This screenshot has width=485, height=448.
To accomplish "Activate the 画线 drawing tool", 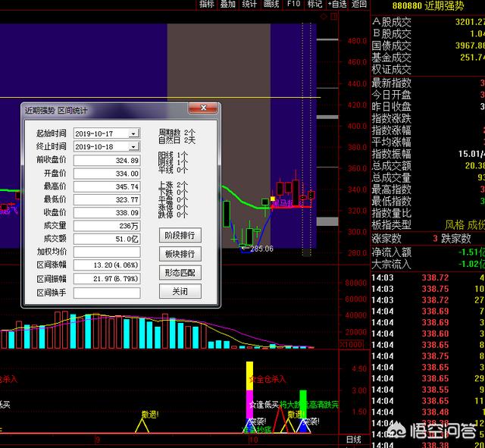I will pyautogui.click(x=271, y=4).
